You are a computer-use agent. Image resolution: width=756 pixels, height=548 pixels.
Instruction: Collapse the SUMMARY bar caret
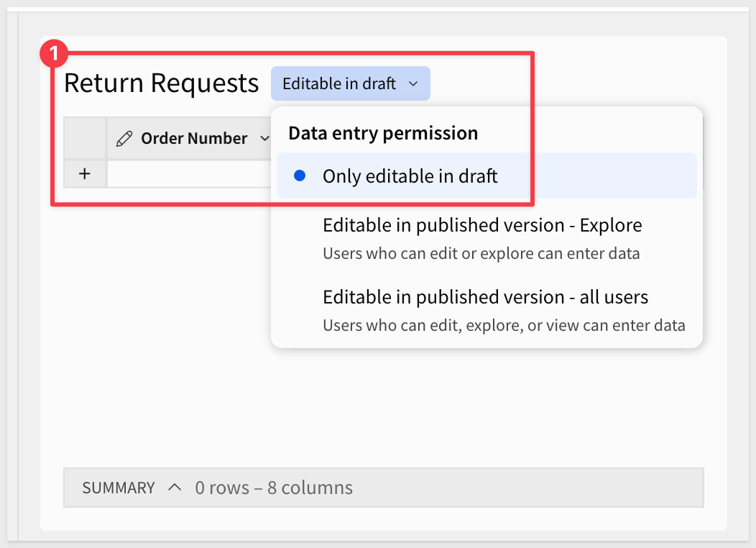[175, 488]
